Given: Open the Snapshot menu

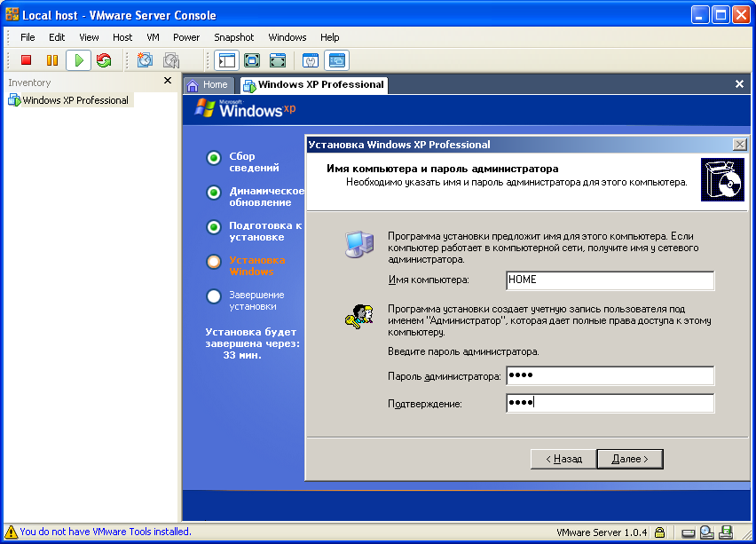Looking at the screenshot, I should pos(234,37).
